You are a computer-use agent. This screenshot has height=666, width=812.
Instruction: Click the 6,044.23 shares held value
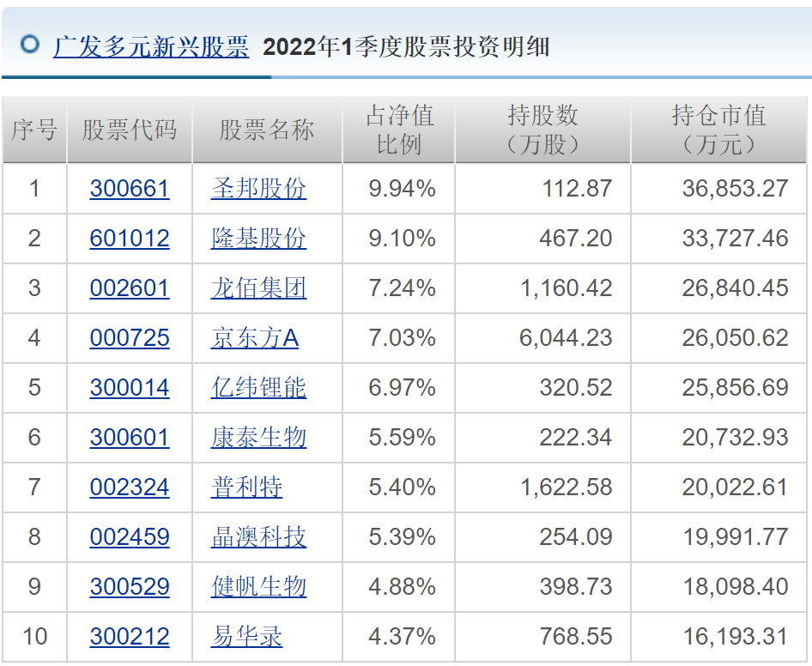pyautogui.click(x=566, y=337)
